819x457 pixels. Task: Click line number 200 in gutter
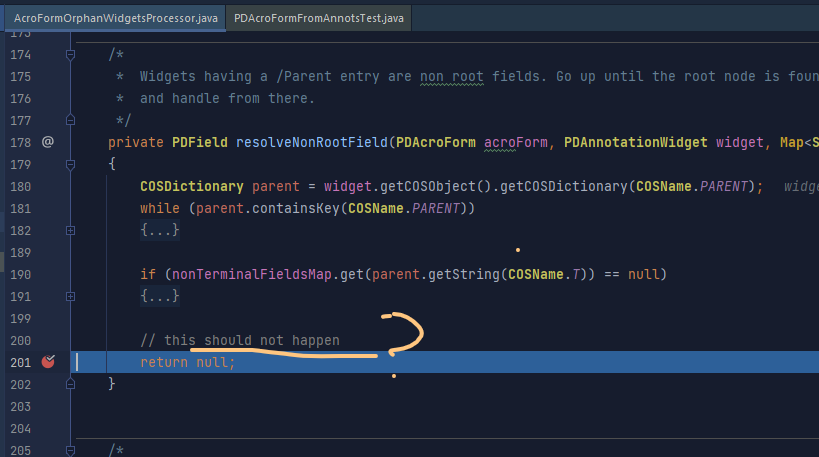coord(21,341)
